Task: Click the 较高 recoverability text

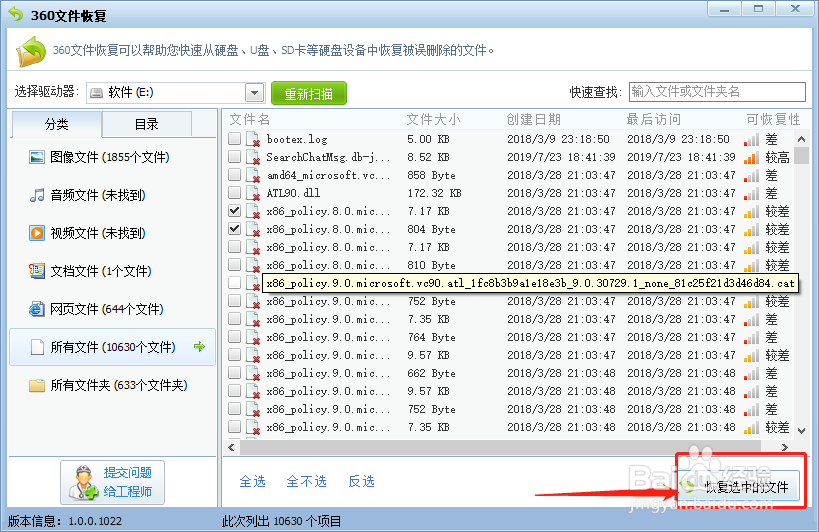Action: click(777, 157)
